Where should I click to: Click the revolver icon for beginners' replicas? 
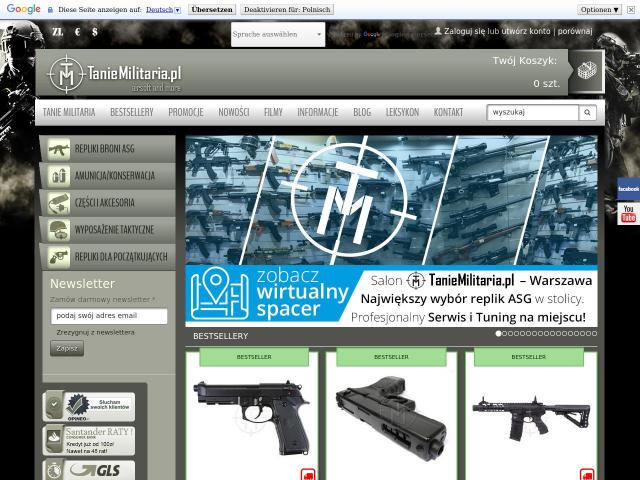tap(59, 257)
